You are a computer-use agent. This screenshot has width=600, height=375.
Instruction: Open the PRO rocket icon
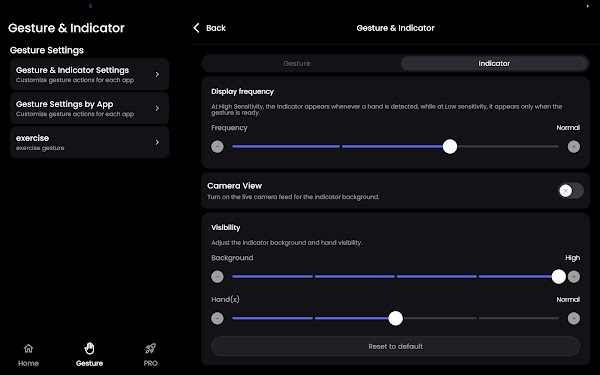pyautogui.click(x=150, y=349)
